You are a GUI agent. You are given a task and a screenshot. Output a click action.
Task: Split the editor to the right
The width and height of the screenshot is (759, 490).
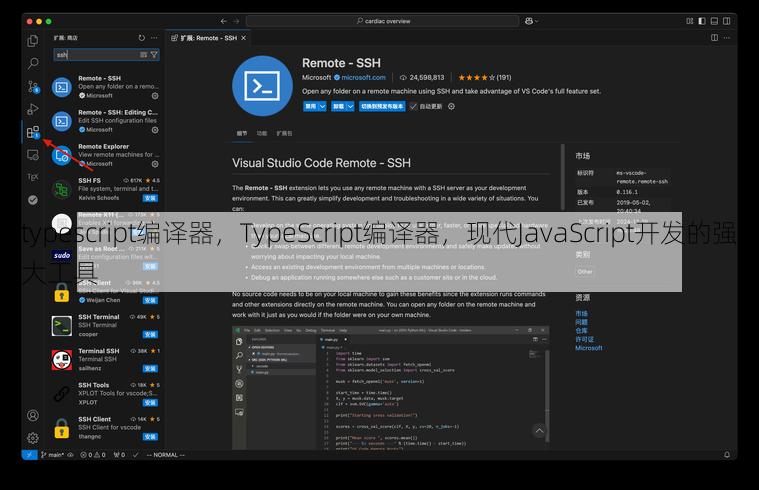tap(714, 38)
